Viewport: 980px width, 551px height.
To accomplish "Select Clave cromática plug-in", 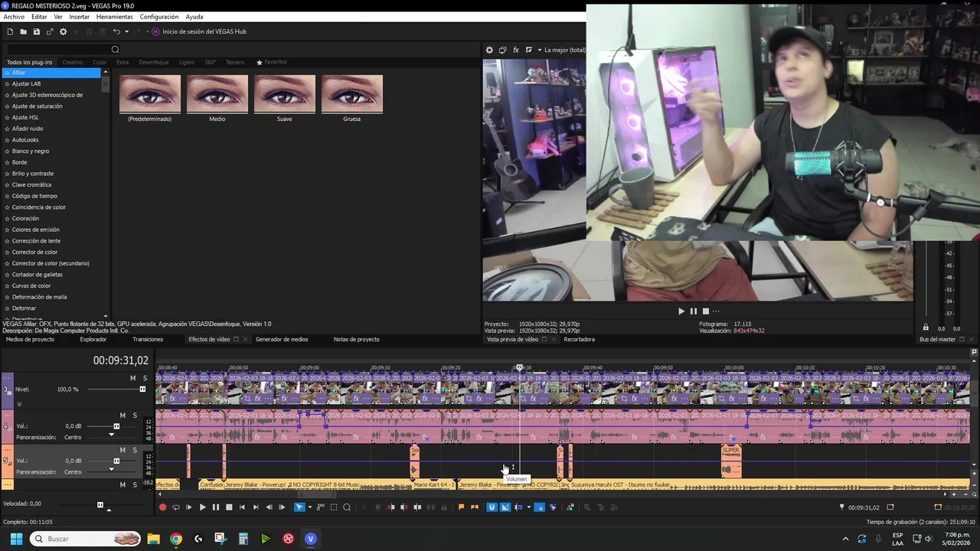I will (31, 184).
